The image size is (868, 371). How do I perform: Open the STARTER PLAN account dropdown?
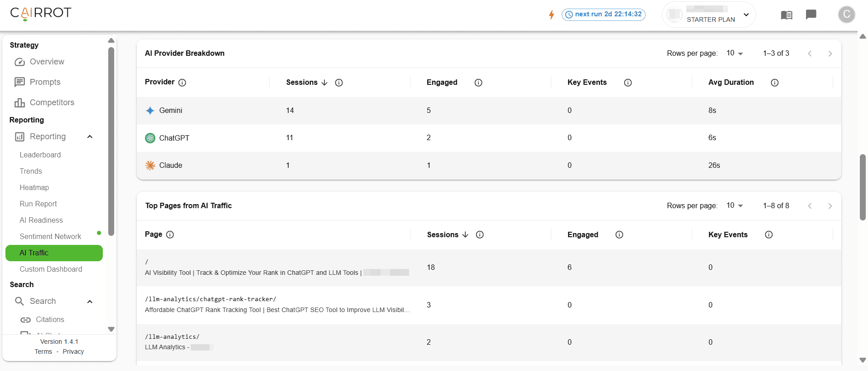coord(709,15)
